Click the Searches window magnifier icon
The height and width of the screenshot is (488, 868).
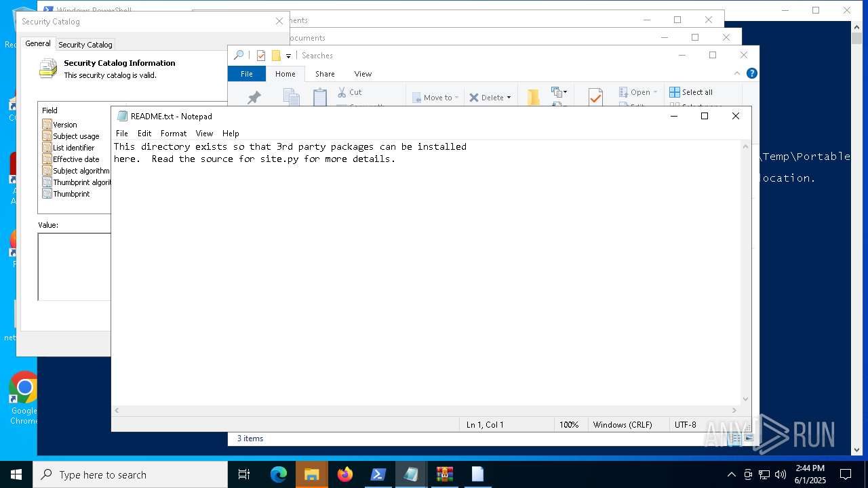point(239,56)
